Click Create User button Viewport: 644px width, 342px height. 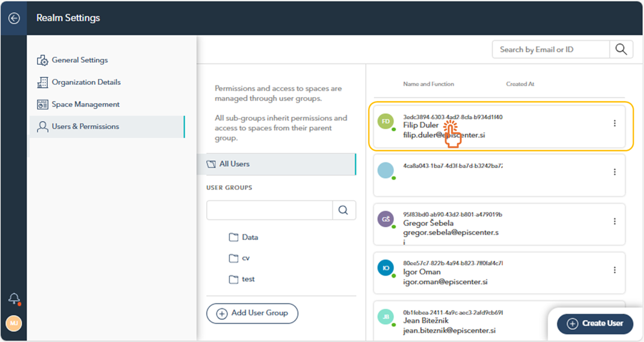point(595,323)
